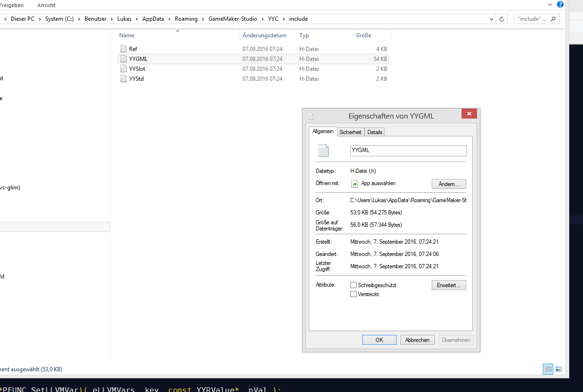The height and width of the screenshot is (392, 583).
Task: Enable the Schreibgeschützt checkbox
Action: 353,285
